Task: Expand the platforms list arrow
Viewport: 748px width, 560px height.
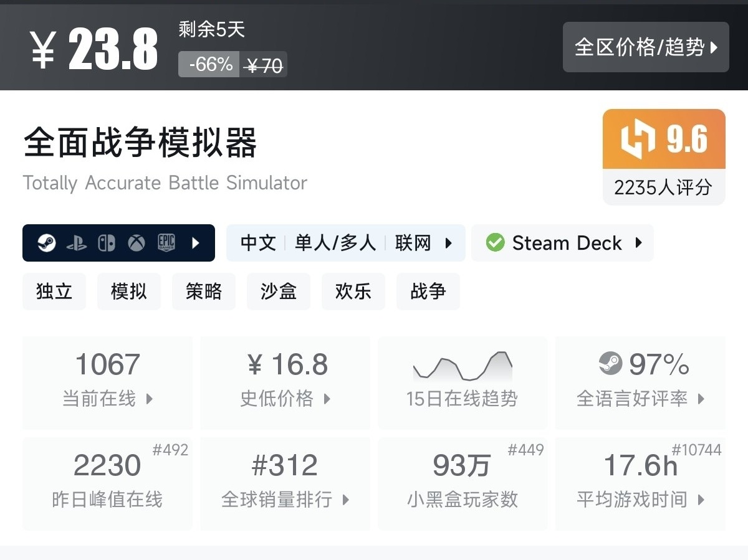Action: pyautogui.click(x=196, y=243)
